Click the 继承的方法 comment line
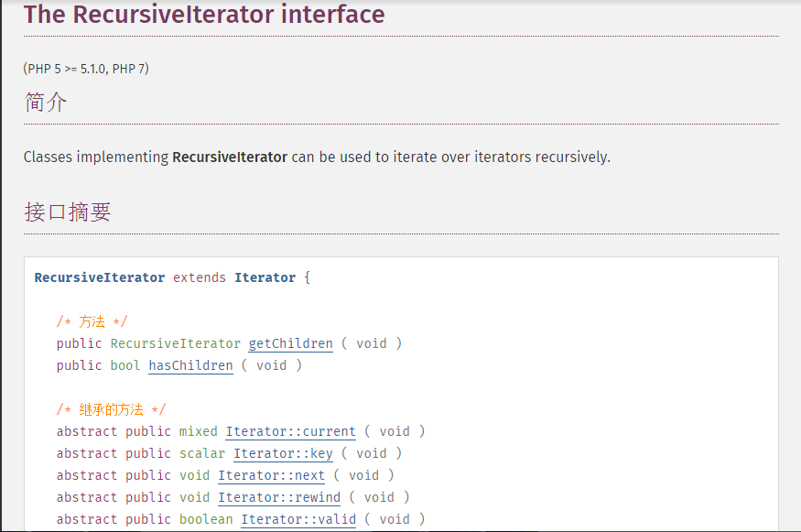Viewport: 801px width, 532px height. tap(110, 409)
